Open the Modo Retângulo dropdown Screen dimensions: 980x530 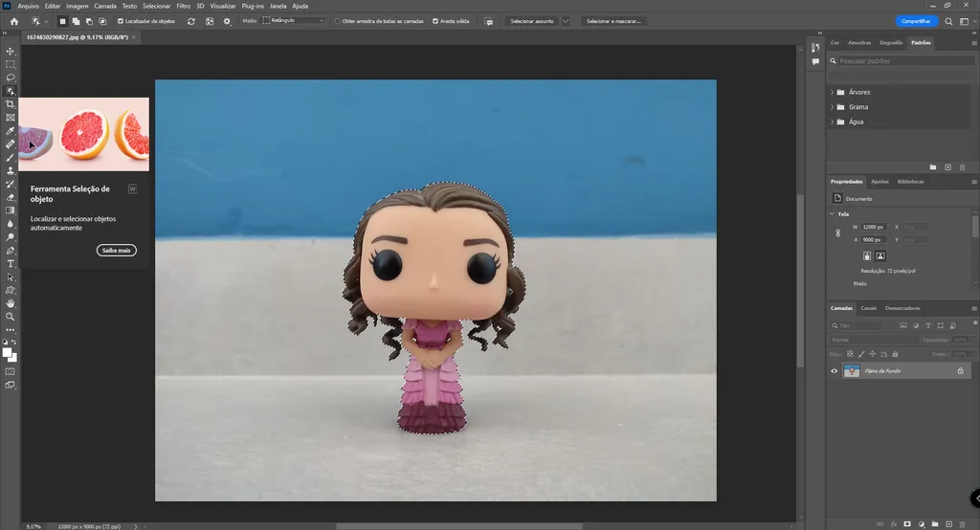tap(294, 21)
